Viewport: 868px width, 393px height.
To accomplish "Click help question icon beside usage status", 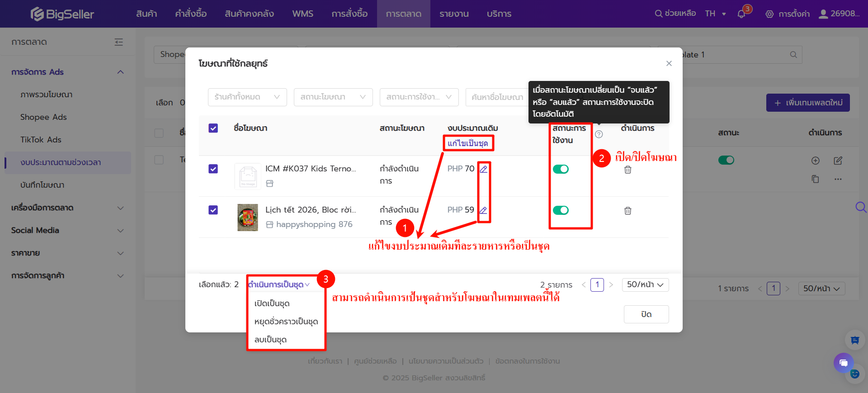I will 599,134.
